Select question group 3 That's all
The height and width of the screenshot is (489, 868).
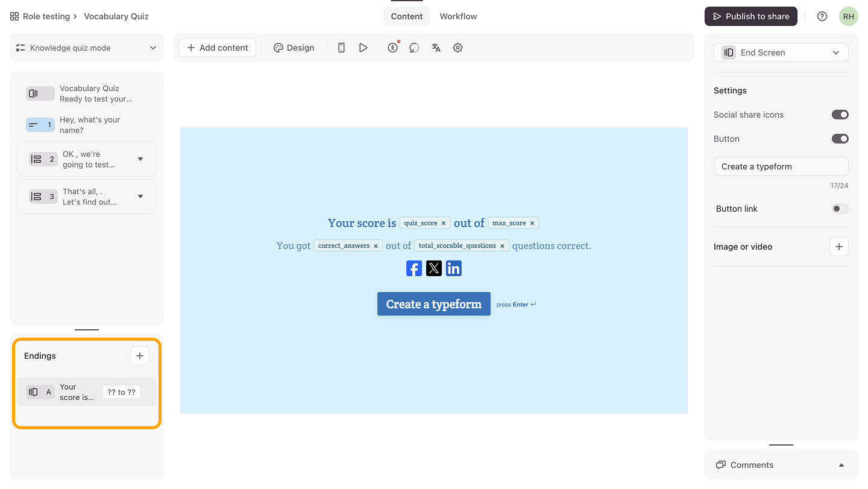coord(87,197)
